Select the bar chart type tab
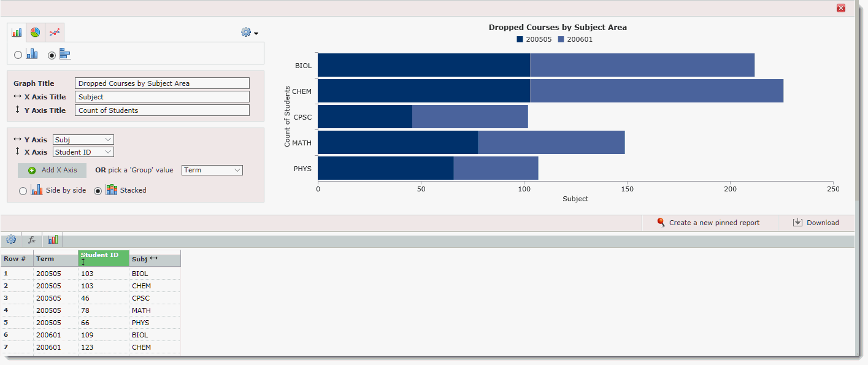Viewport: 868px width, 365px height. 17,33
